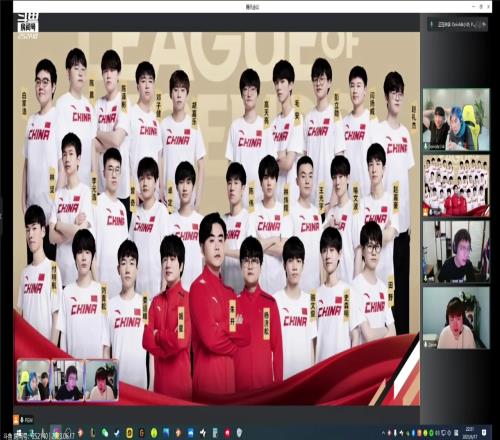Click the active speaker indicator pill
The height and width of the screenshot is (440, 500).
[458, 24]
